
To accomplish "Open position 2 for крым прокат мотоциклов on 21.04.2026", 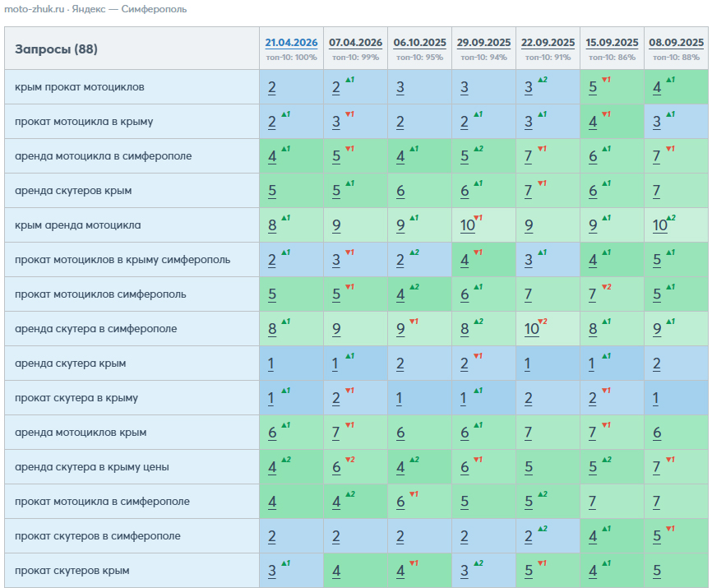I will pyautogui.click(x=271, y=87).
